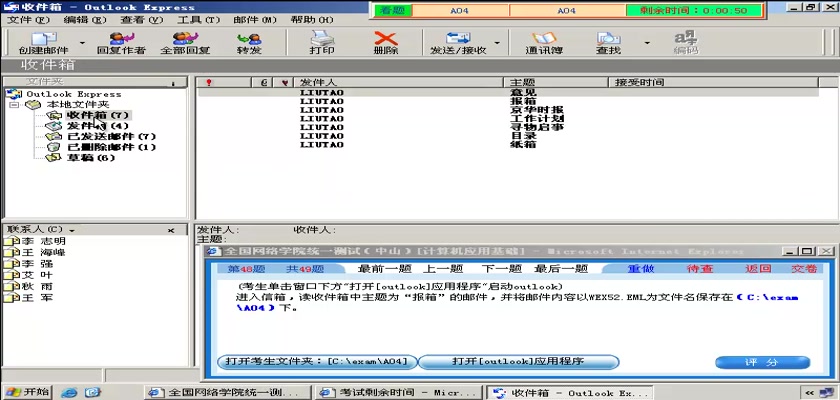The height and width of the screenshot is (400, 840).
Task: Click the 开始 Start button
Action: click(x=27, y=392)
